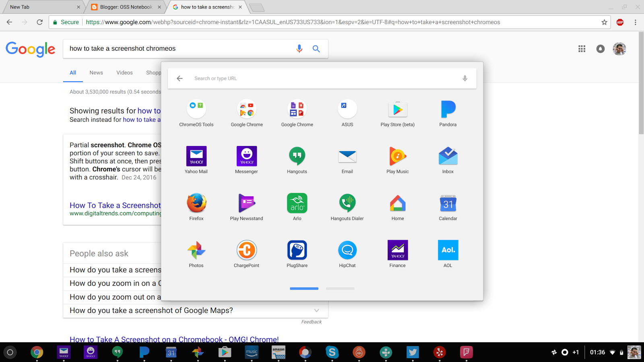Select the All search results tab
The image size is (644, 362).
click(x=73, y=73)
